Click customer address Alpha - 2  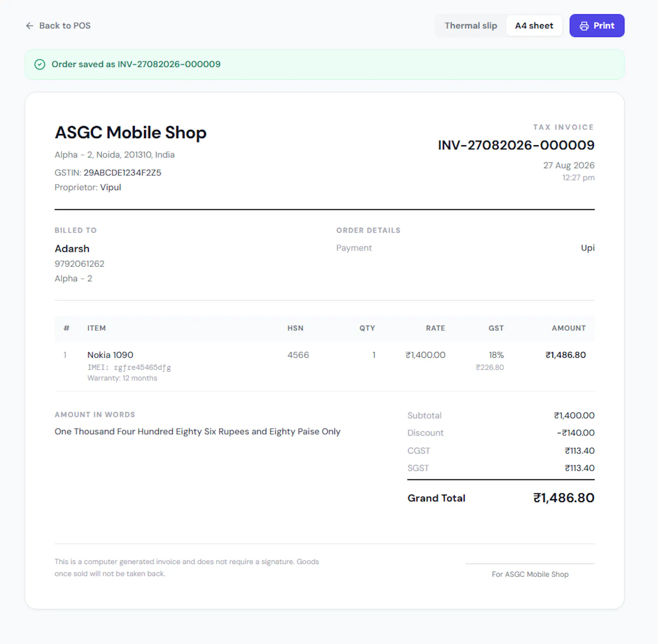tap(73, 278)
